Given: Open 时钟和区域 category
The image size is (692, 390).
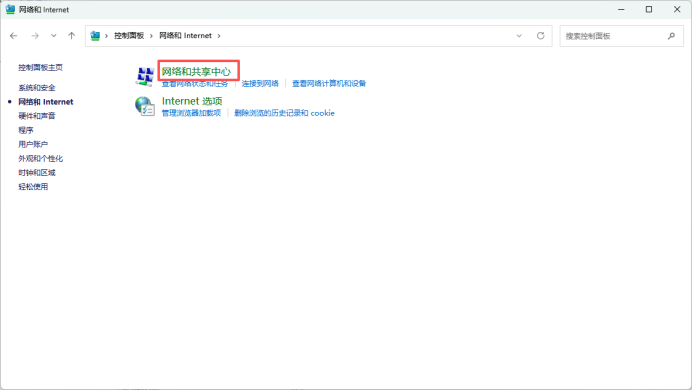Looking at the screenshot, I should pos(37,172).
